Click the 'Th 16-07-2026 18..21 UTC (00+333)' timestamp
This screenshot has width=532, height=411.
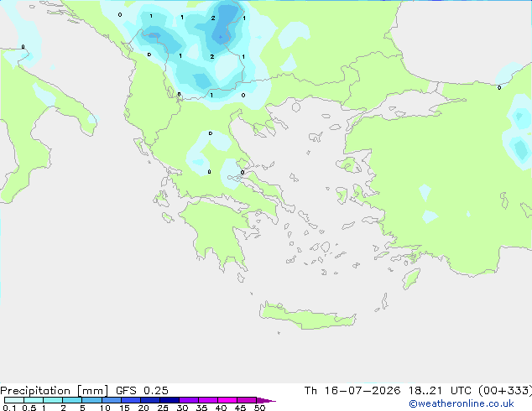[418, 391]
